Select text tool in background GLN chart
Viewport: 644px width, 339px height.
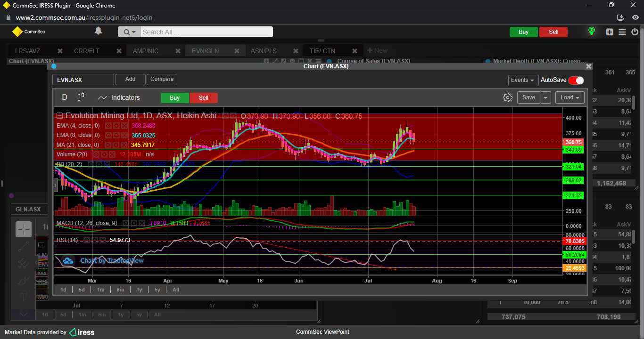[x=24, y=297]
